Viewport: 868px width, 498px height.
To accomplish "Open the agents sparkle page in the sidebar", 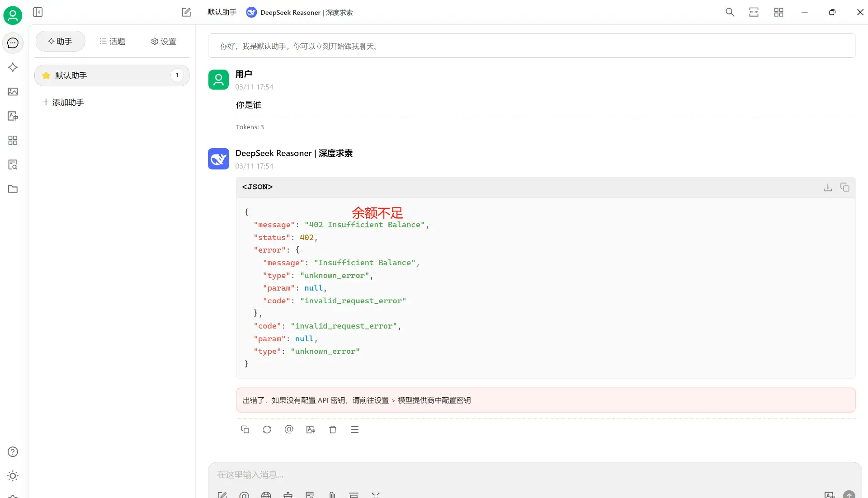I will click(x=13, y=67).
